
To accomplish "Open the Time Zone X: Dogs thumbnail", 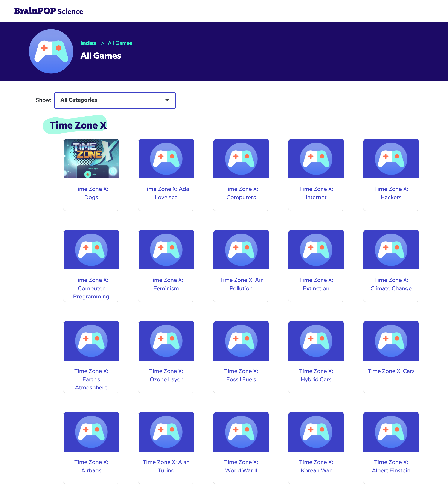I will pos(91,158).
